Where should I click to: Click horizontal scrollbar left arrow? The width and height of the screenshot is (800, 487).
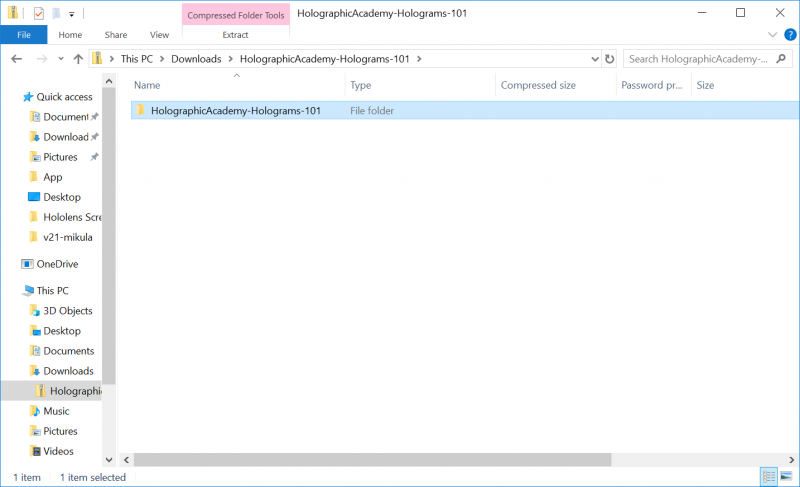click(x=127, y=459)
